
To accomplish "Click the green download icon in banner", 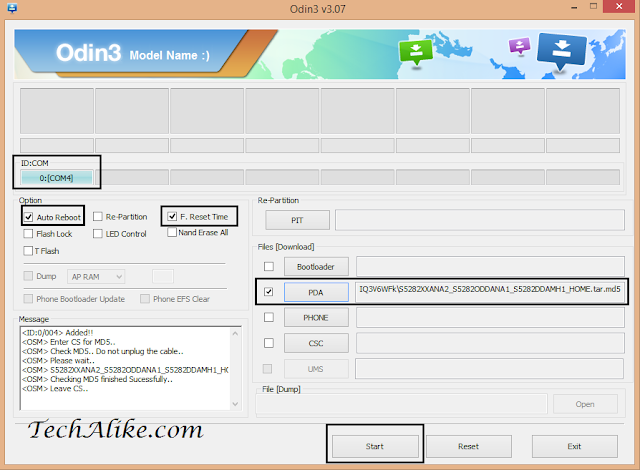I will coord(416,52).
